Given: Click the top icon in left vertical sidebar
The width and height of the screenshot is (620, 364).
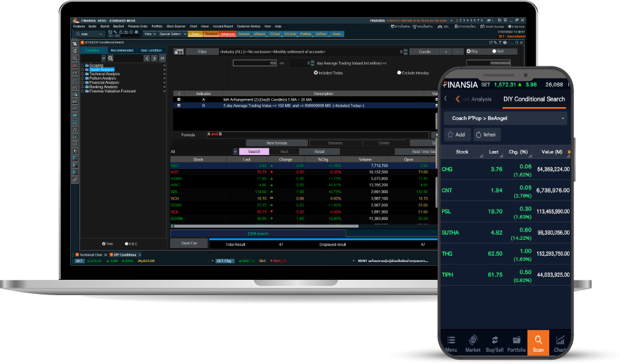Looking at the screenshot, I should (75, 43).
